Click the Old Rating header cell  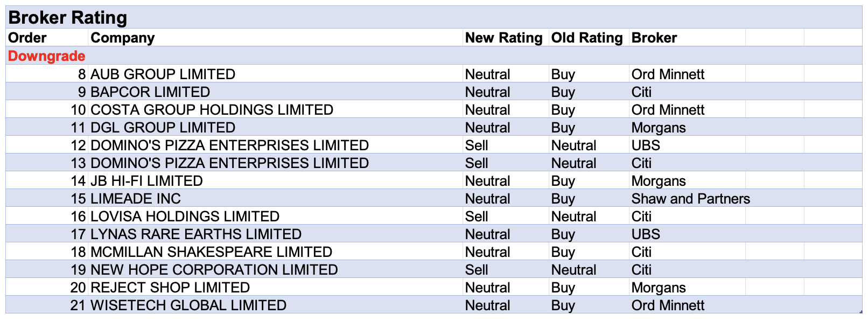(x=586, y=38)
